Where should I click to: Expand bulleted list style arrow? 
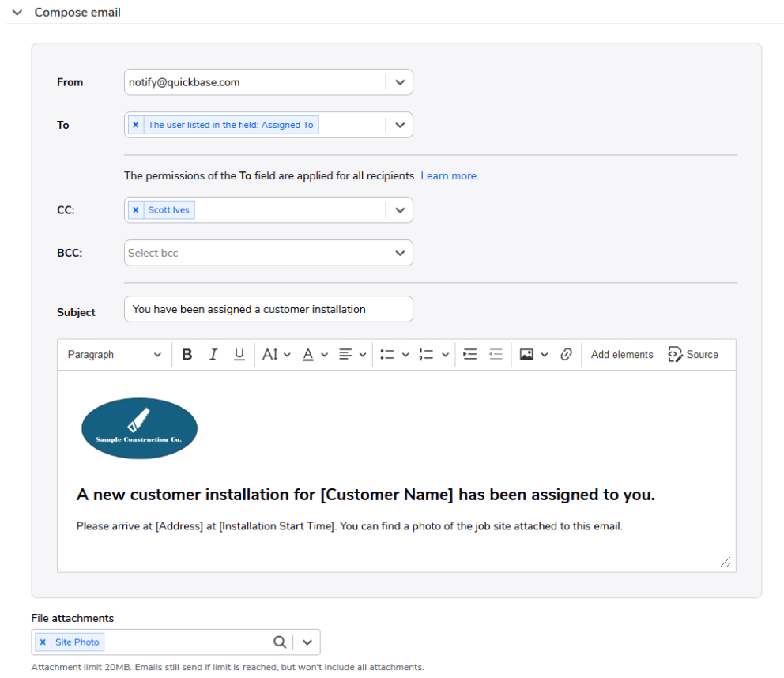(x=405, y=355)
